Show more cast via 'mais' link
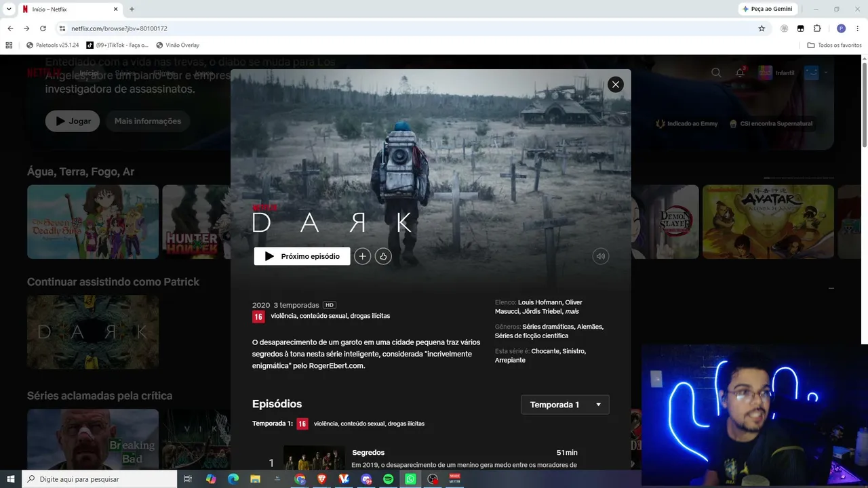 [x=572, y=311]
